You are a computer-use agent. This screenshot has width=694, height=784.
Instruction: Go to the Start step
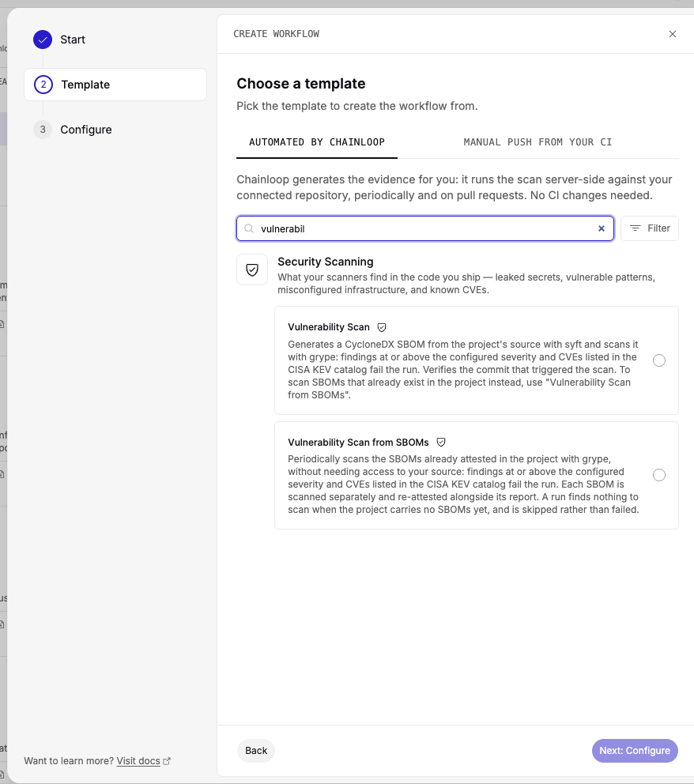[73, 40]
